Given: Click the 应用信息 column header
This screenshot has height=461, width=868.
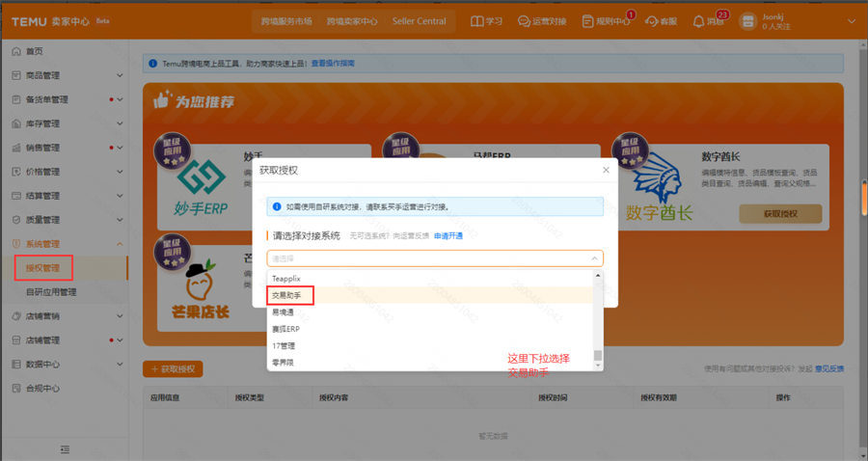Looking at the screenshot, I should tap(165, 398).
